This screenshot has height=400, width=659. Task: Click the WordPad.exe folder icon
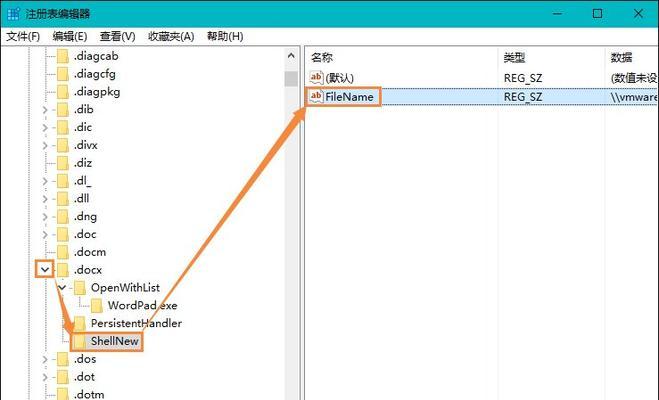click(x=97, y=305)
